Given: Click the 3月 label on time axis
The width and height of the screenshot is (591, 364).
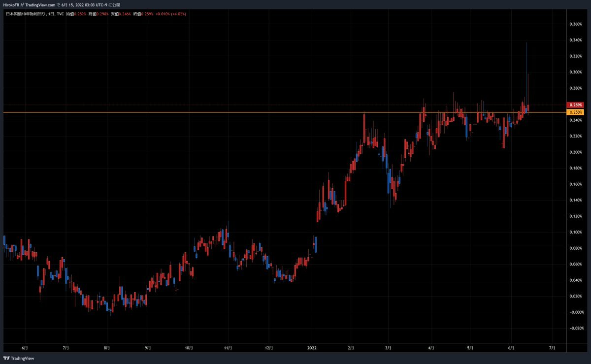Looking at the screenshot, I should click(388, 347).
